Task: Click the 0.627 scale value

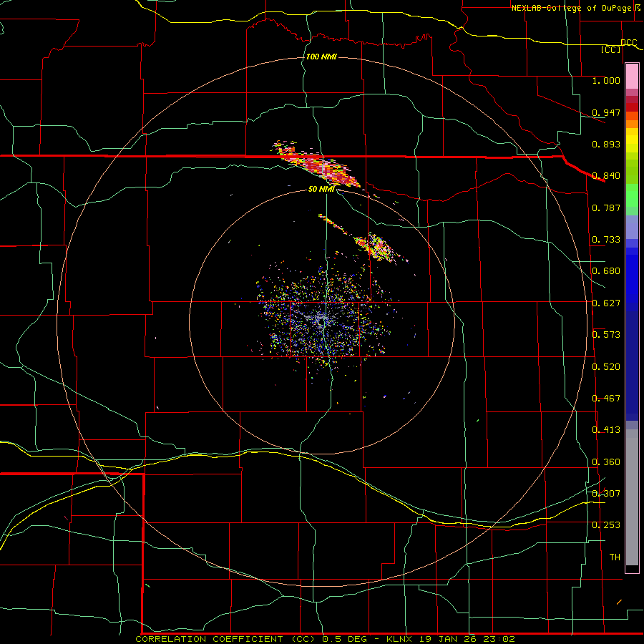Action: (x=606, y=303)
